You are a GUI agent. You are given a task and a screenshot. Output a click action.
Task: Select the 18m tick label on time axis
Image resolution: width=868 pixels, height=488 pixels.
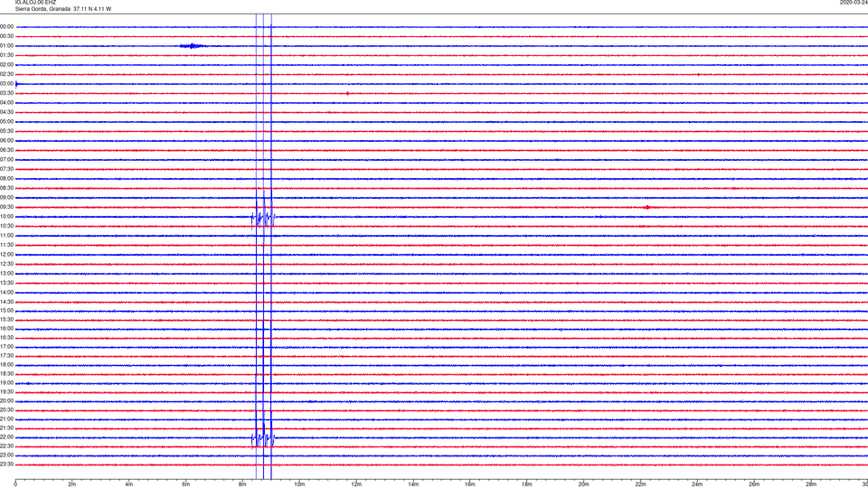pos(527,484)
